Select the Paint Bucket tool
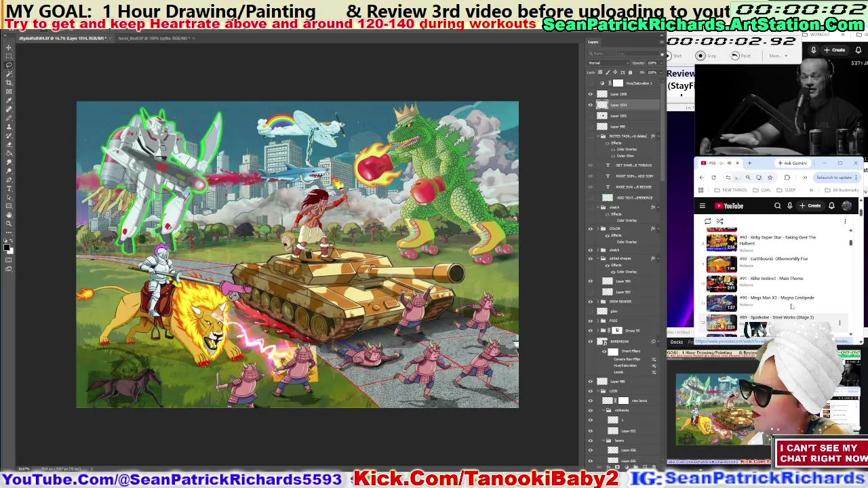Image resolution: width=868 pixels, height=488 pixels. coord(9,152)
